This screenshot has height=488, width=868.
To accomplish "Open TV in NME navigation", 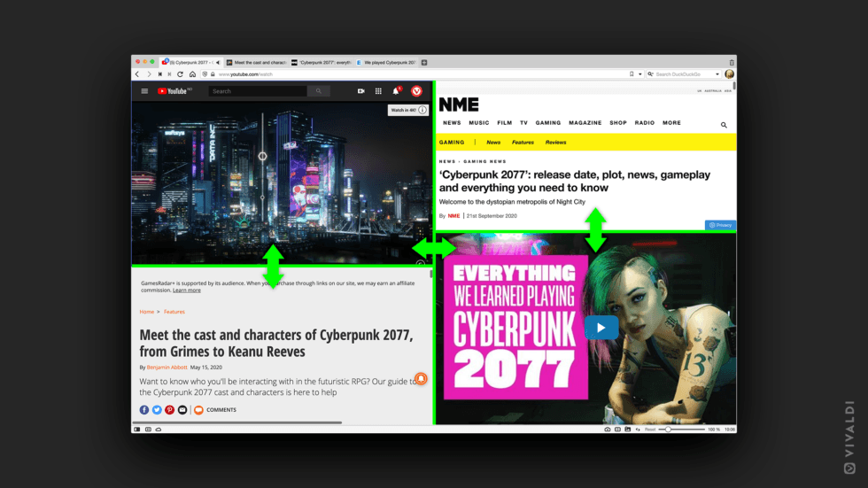I will [x=523, y=123].
